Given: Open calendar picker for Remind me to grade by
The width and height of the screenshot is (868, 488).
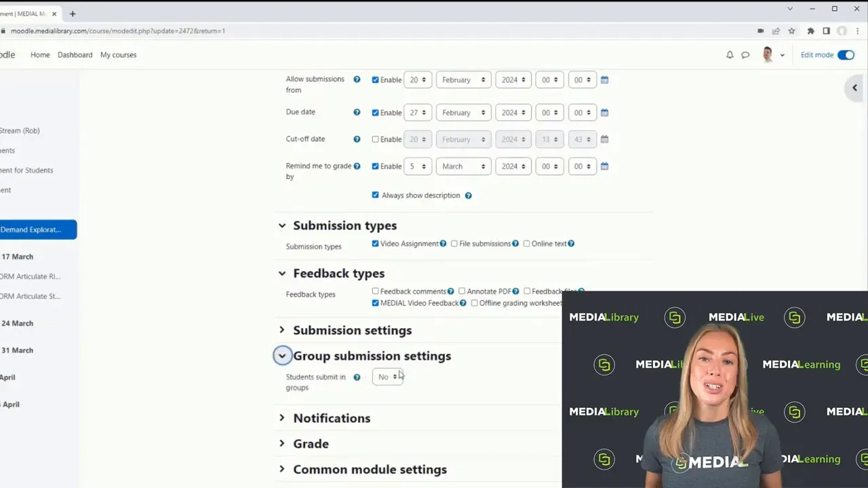Looking at the screenshot, I should tap(604, 166).
